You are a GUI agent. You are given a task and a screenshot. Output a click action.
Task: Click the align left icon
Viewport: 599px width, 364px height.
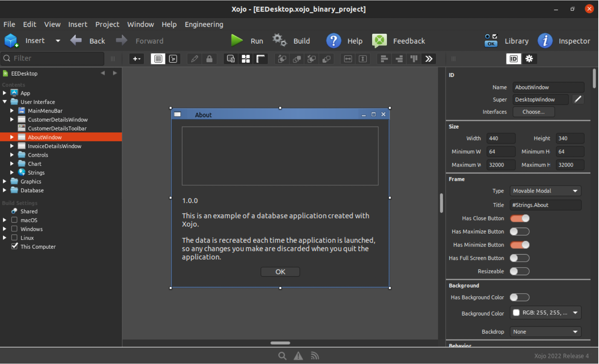[384, 59]
